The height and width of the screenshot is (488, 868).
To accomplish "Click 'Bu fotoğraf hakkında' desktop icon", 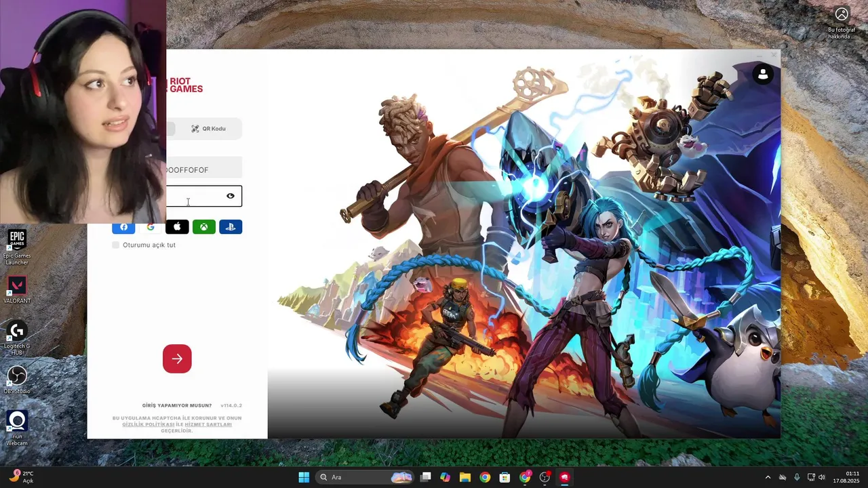I will pos(842,23).
